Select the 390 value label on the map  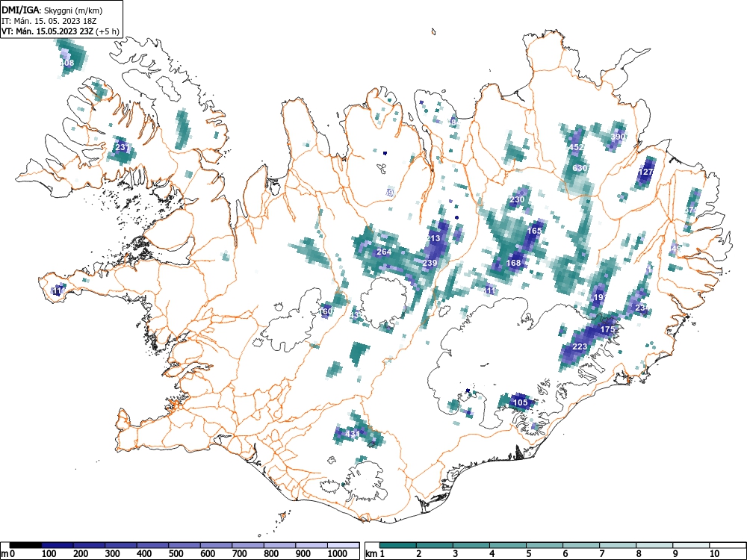(618, 137)
